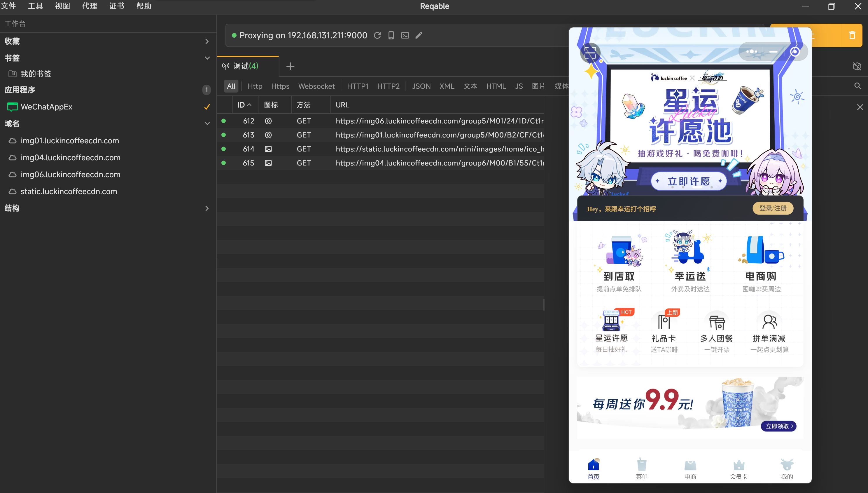
Task: Click the pencil edit icon in proxy bar
Action: [419, 35]
